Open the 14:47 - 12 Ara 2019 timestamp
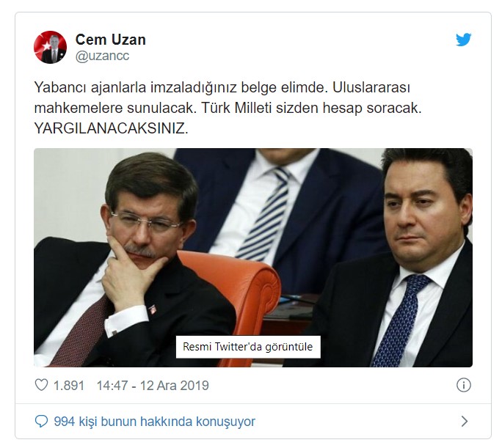Viewport: 502px width, 448px height. (x=153, y=386)
